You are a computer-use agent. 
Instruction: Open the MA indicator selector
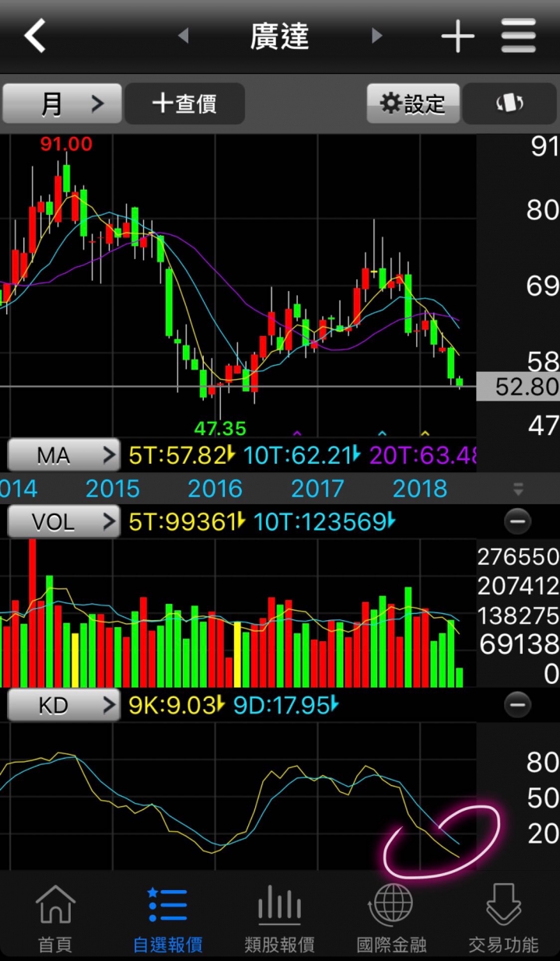click(64, 454)
